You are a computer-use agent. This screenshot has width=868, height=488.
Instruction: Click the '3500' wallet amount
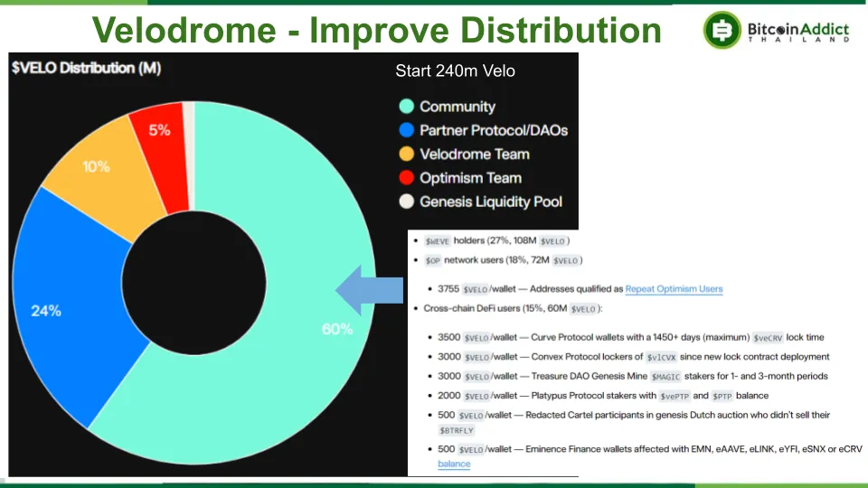pos(449,337)
